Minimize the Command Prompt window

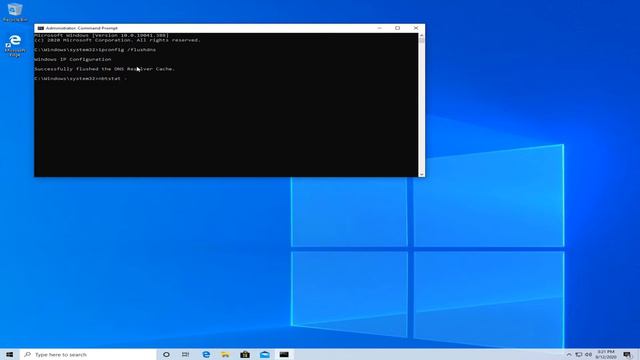(x=380, y=28)
